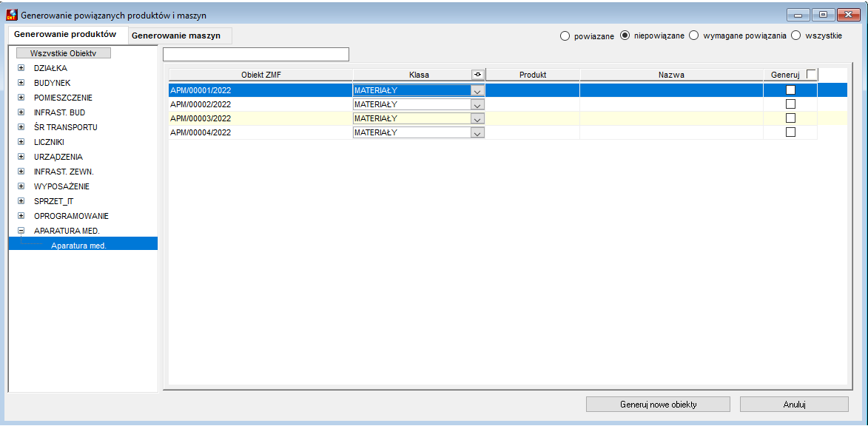Expand the SPRZET_IT tree node
Image resolution: width=868 pixels, height=426 pixels.
[21, 201]
